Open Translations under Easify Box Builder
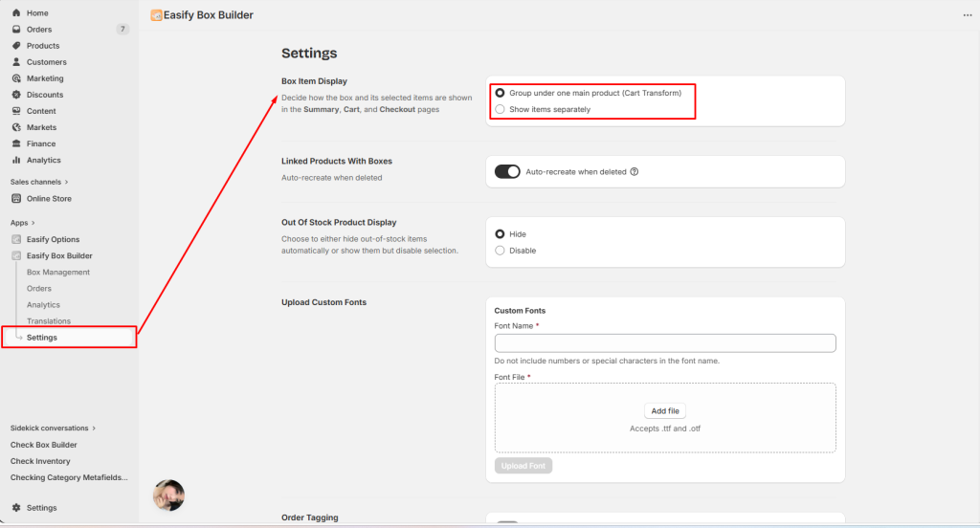This screenshot has width=980, height=528. coord(49,321)
